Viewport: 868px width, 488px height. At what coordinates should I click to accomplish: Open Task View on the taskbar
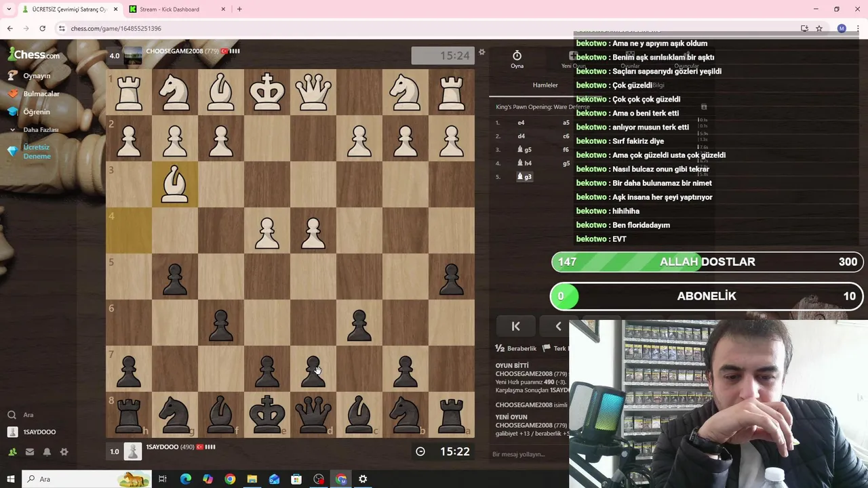click(163, 479)
